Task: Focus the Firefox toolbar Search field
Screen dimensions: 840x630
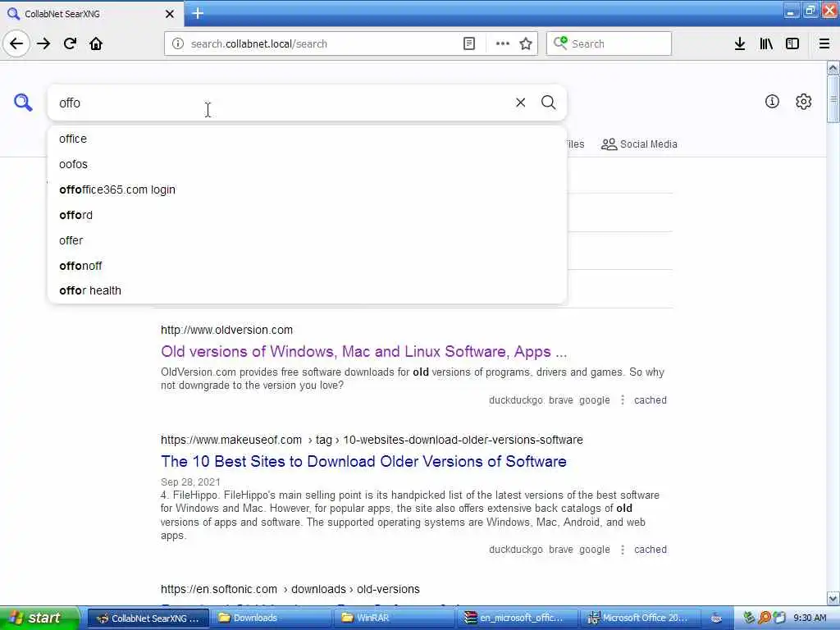Action: (x=609, y=43)
